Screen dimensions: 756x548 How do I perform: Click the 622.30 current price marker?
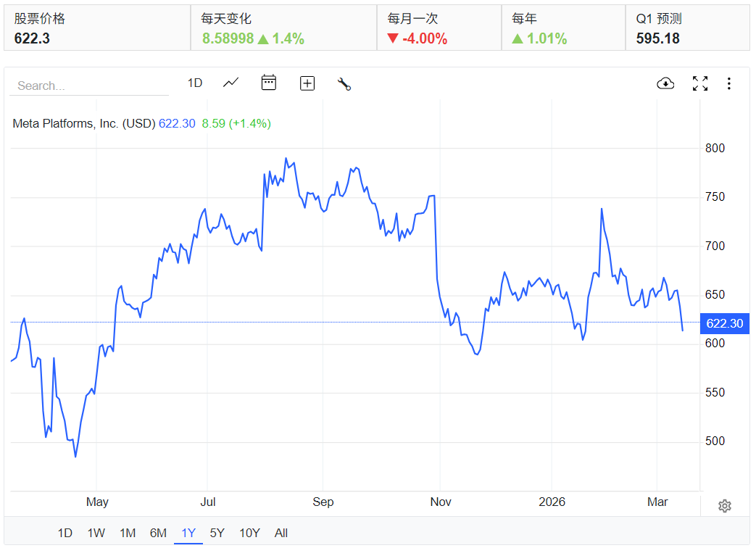(x=725, y=323)
